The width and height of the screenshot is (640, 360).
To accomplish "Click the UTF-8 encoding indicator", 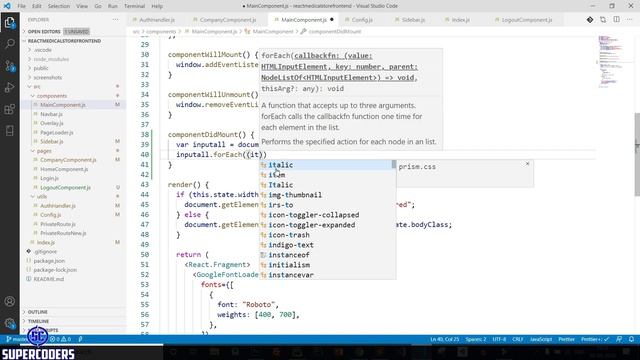I will (x=499, y=339).
